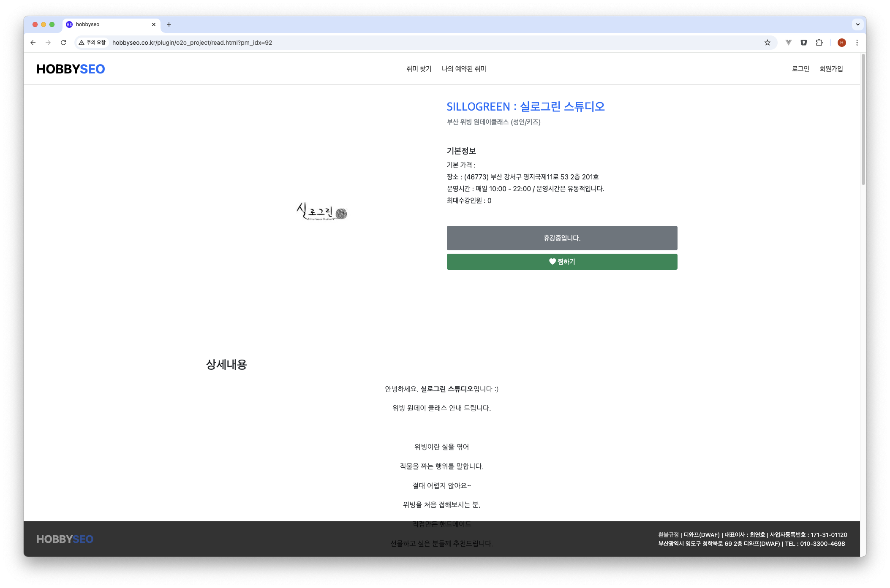Viewport: 890px width, 588px height.
Task: Open the 나의 예약된 취미 menu
Action: tap(464, 69)
